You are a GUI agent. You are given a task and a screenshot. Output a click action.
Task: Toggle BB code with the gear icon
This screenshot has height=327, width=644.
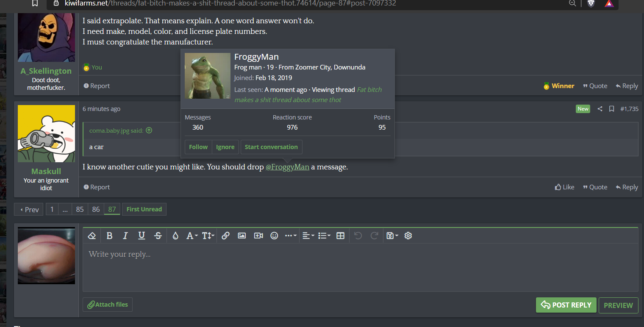[408, 236]
